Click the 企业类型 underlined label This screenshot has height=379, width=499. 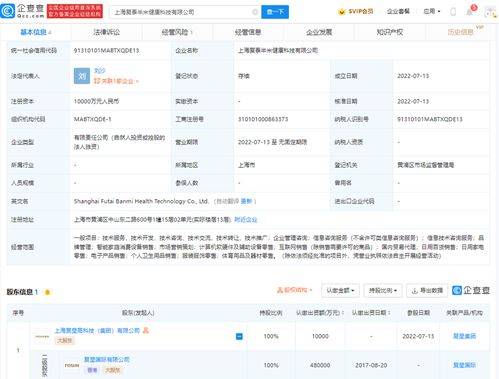(x=22, y=142)
